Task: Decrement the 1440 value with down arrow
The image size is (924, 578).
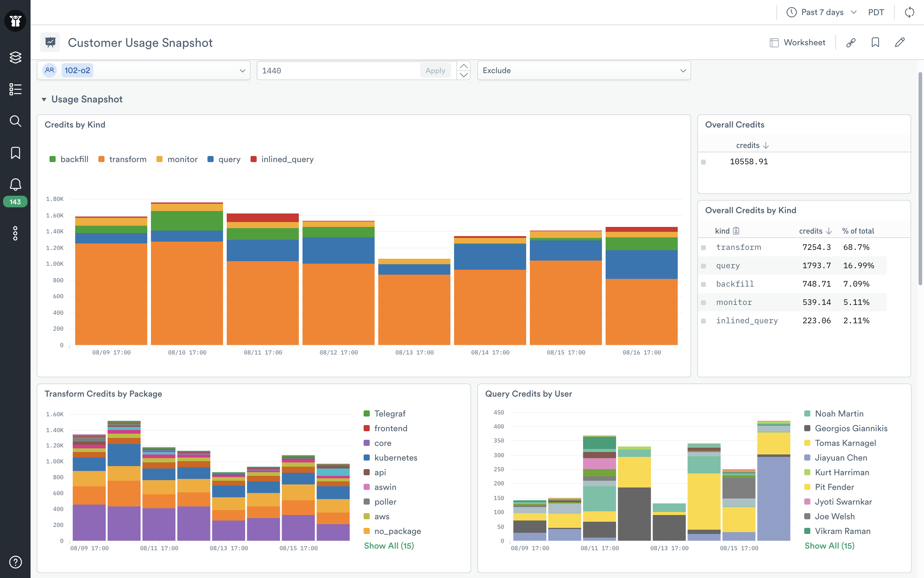Action: click(x=464, y=75)
